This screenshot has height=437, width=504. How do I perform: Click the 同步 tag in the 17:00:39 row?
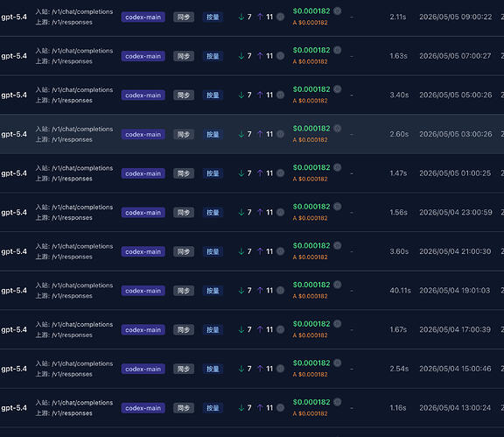coord(184,330)
